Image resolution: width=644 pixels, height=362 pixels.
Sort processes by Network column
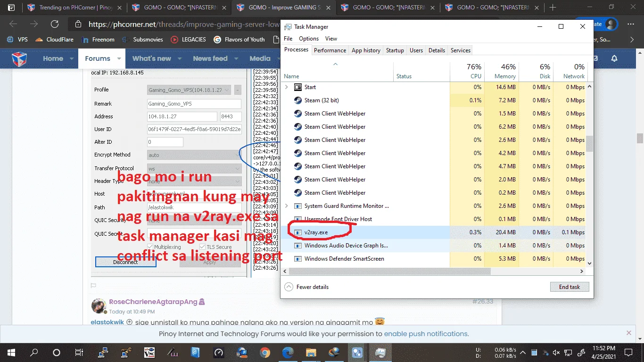coord(570,71)
